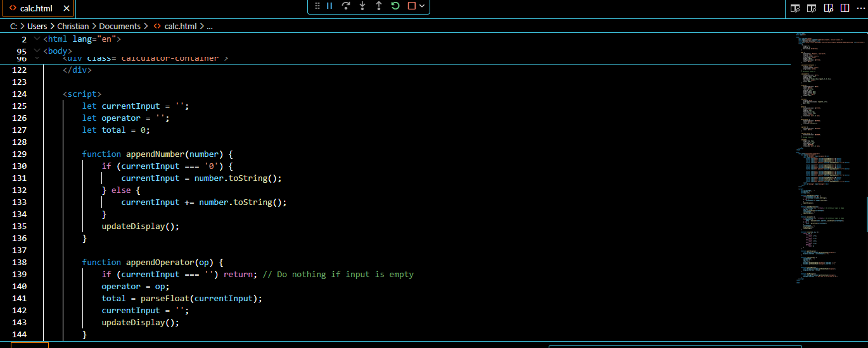Restart debugging with the green icon

pos(395,6)
